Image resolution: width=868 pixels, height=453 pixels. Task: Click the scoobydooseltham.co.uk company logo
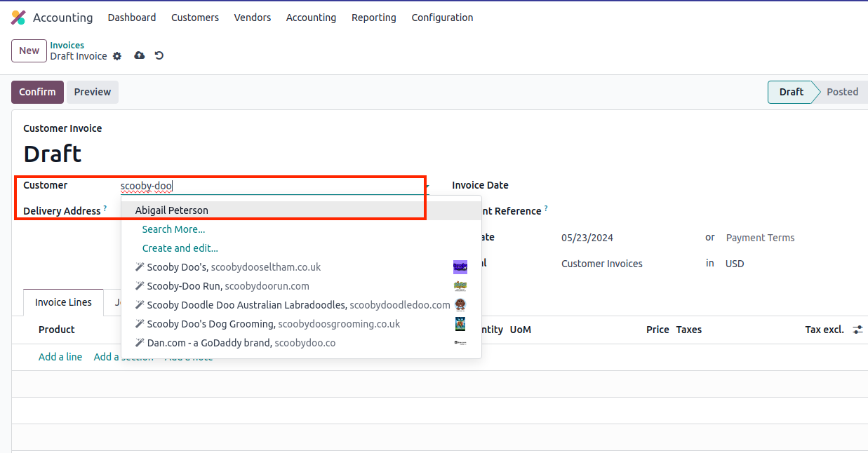tap(460, 266)
